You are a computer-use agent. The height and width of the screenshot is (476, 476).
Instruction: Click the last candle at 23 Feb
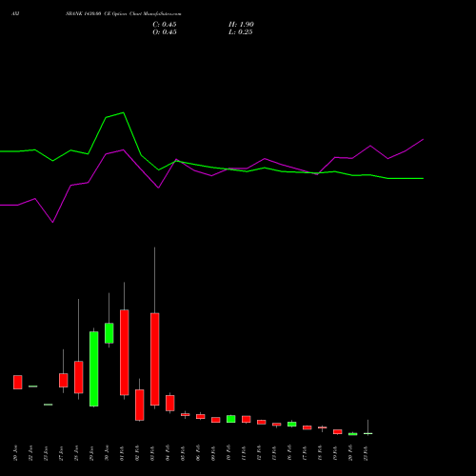[x=368, y=433]
